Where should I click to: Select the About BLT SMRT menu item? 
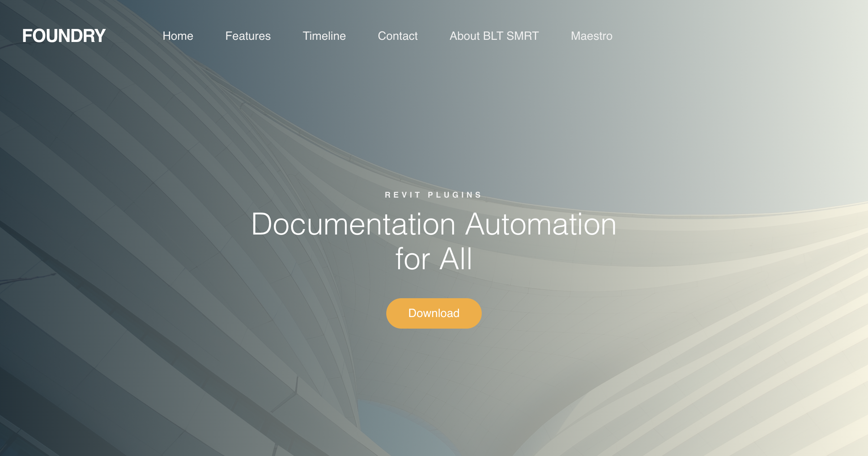tap(494, 36)
